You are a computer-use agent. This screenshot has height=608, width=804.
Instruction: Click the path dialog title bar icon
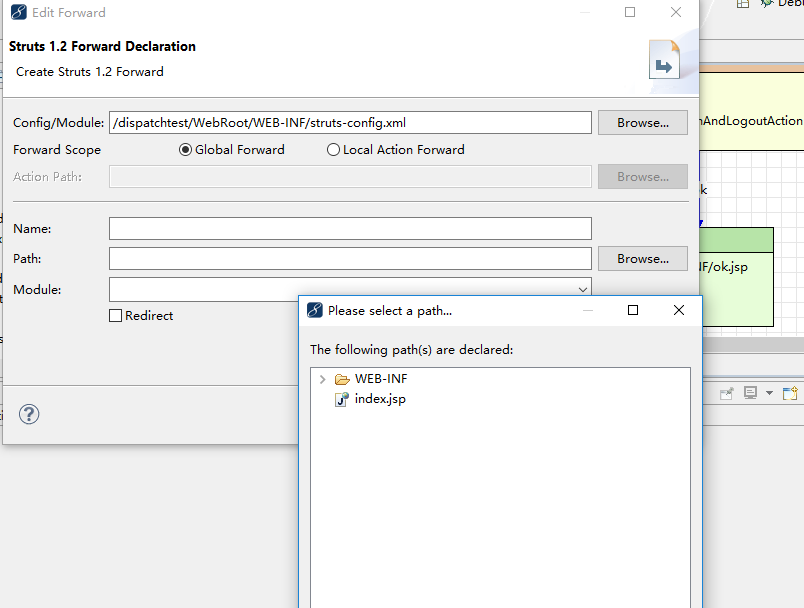[315, 310]
